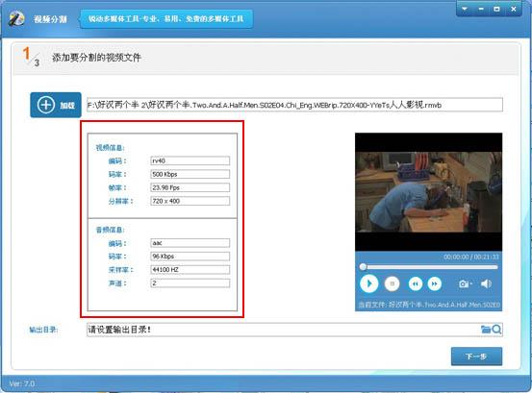Click the video preview thumbnail area
This screenshot has width=532, height=393.
click(428, 192)
